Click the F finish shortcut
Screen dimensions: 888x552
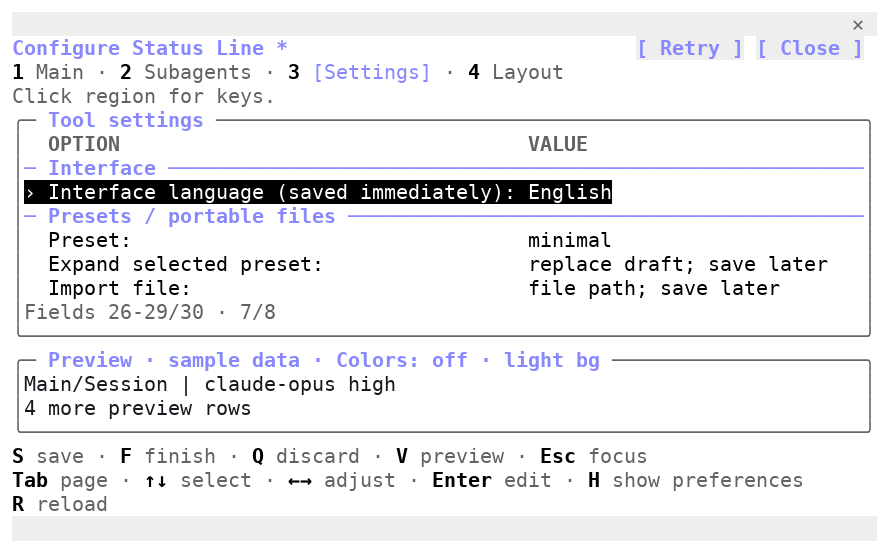[x=168, y=456]
